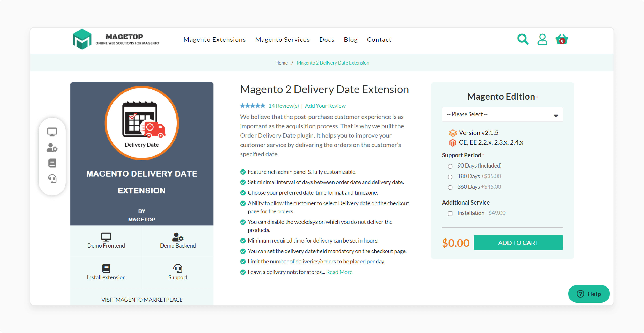Click the Version v2.1.5 text

point(478,133)
